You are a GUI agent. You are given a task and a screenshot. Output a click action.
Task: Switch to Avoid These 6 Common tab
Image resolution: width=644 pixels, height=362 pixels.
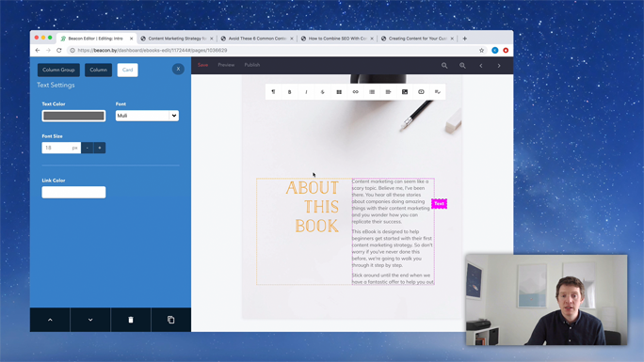point(257,39)
